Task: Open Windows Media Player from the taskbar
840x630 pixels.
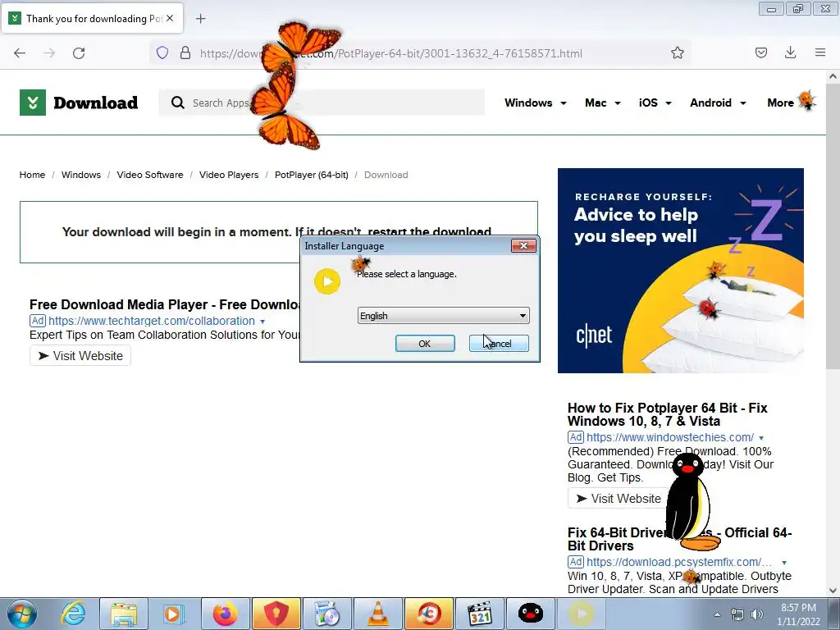Action: pos(174,614)
